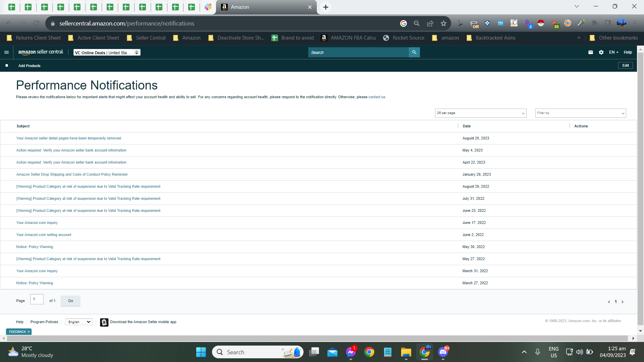Click the bookmark flag icon beside Add Products
This screenshot has height=362, width=644.
[x=7, y=66]
